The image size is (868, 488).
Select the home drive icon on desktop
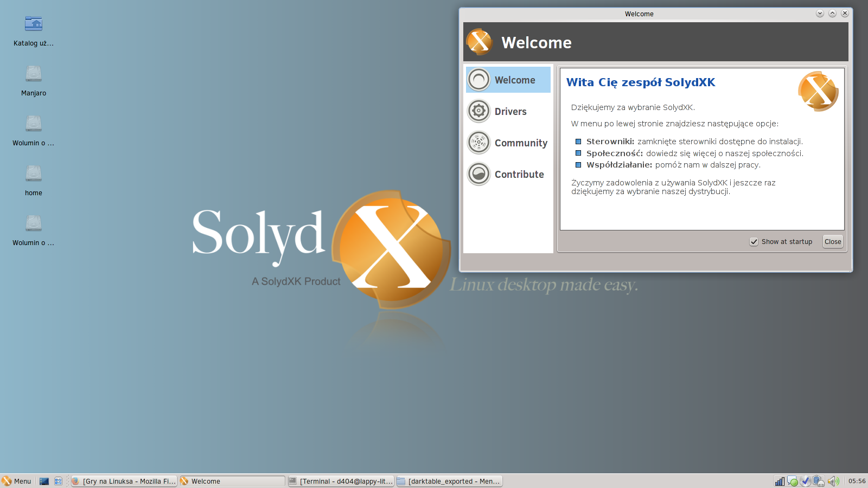coord(34,174)
